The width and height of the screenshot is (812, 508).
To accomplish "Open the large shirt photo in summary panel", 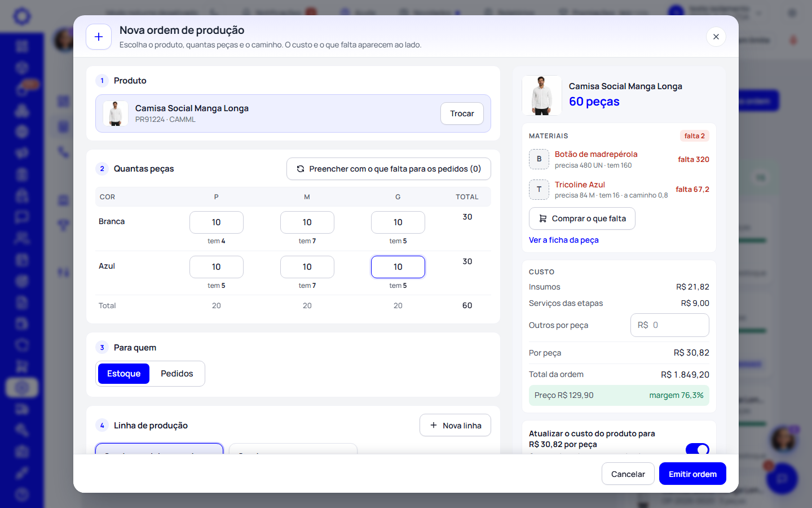I will tap(542, 95).
